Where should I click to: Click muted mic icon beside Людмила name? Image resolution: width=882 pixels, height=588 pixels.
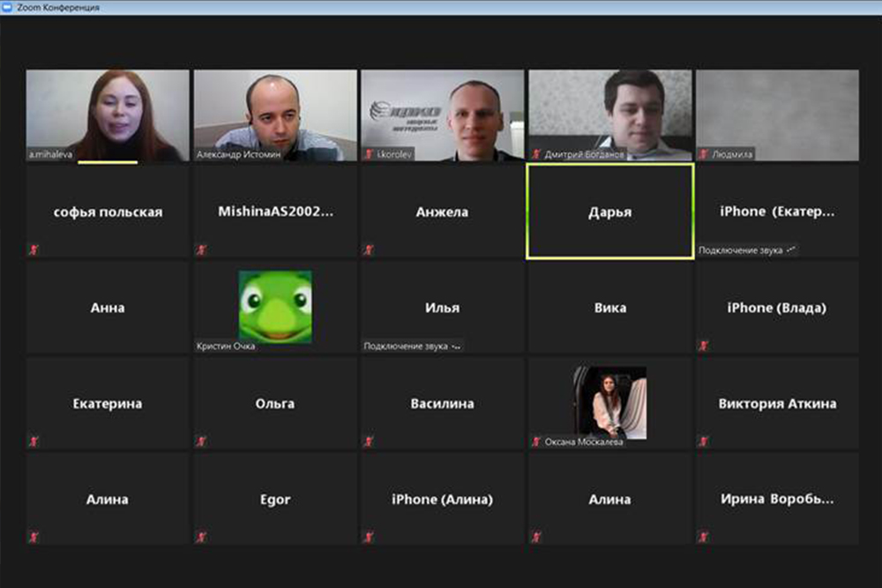[x=704, y=154]
